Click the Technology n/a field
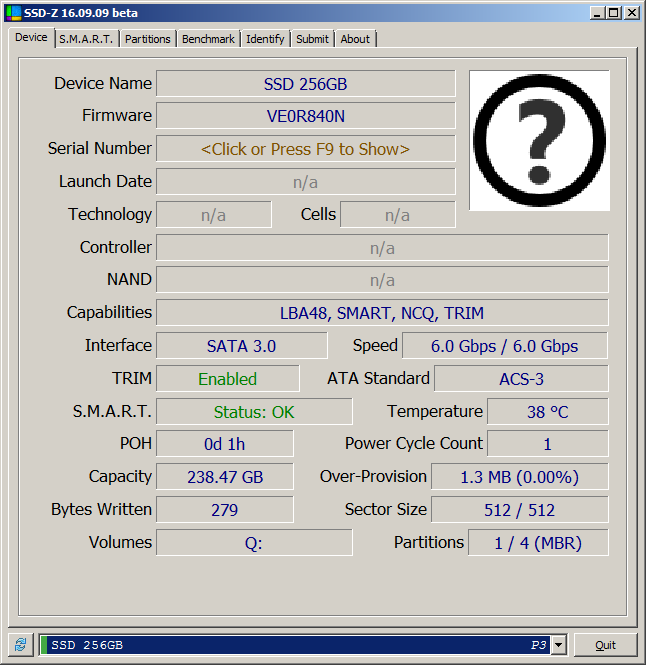 214,215
